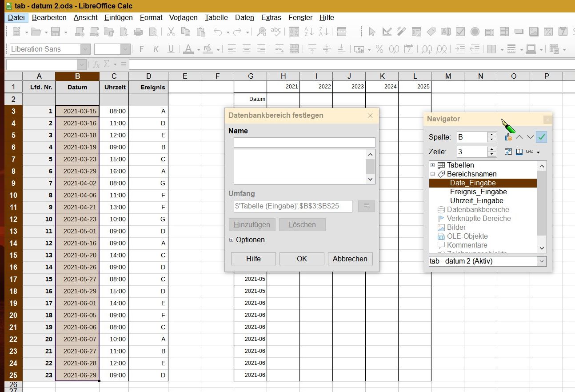Click the Print icon in toolbar
Viewport: 575px width, 392px height.
pyautogui.click(x=138, y=32)
